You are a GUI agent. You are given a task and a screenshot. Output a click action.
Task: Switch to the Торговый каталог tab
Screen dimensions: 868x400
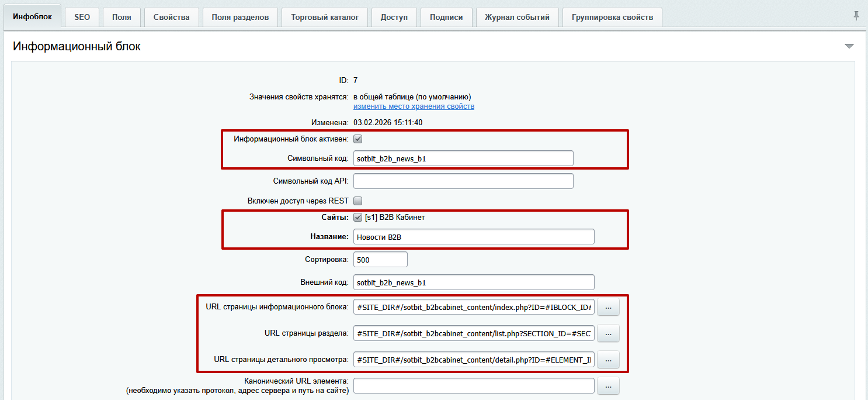click(x=324, y=16)
